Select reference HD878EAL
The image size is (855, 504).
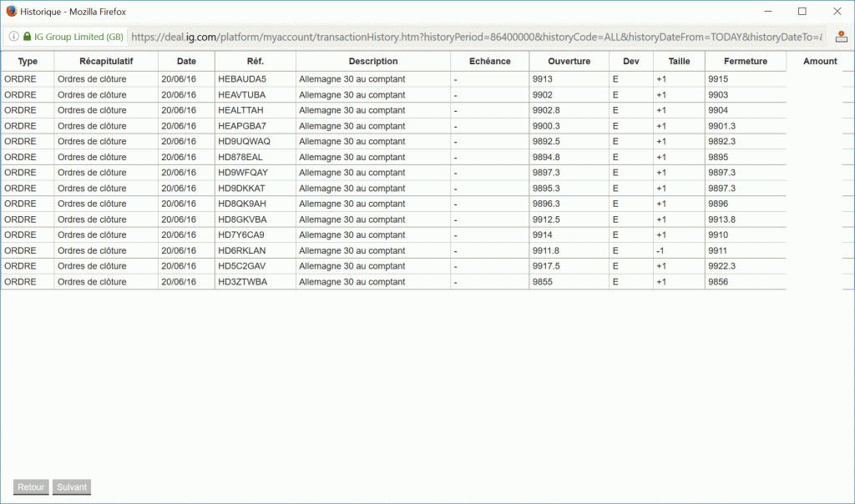tap(240, 157)
